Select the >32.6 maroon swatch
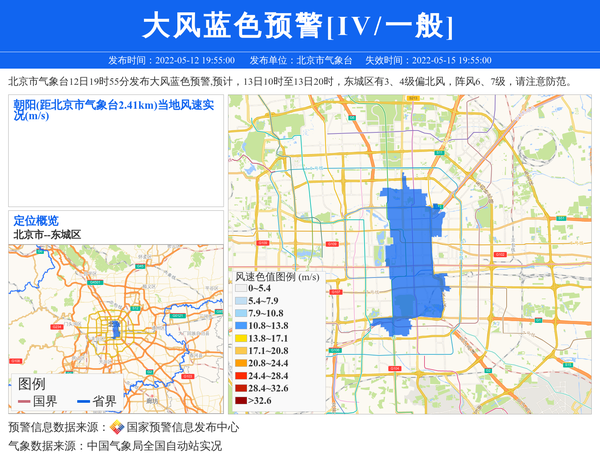 [241, 401]
